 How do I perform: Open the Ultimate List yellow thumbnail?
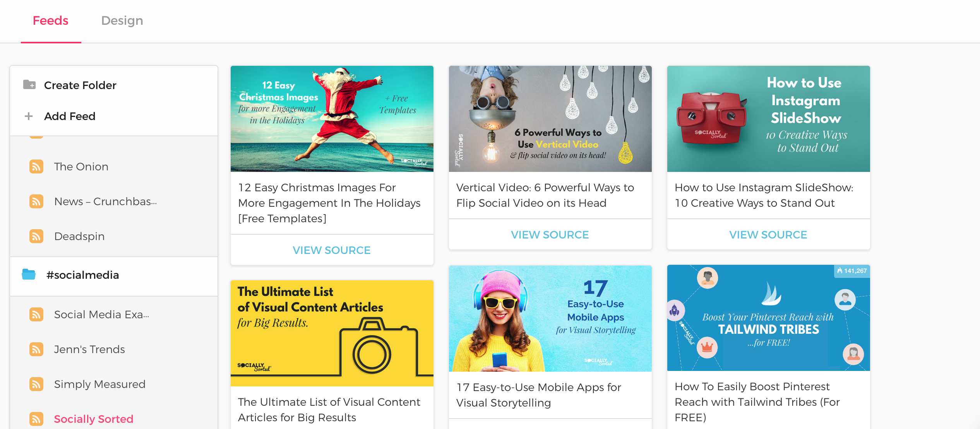click(332, 333)
